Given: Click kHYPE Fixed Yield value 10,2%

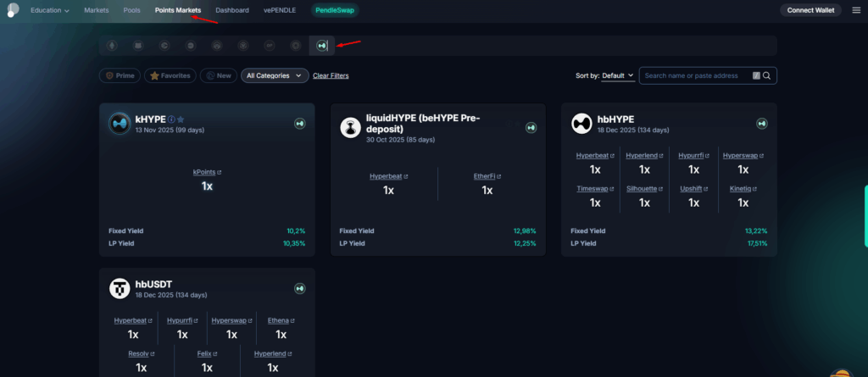Looking at the screenshot, I should tap(296, 231).
